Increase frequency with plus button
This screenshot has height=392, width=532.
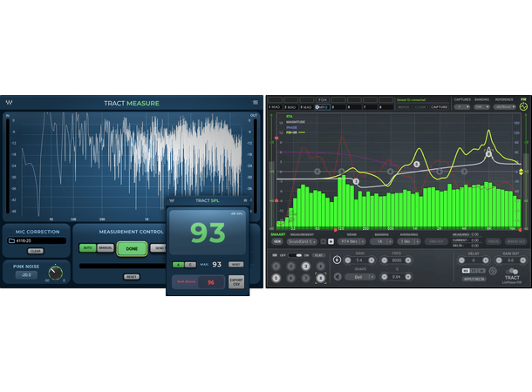(408, 260)
